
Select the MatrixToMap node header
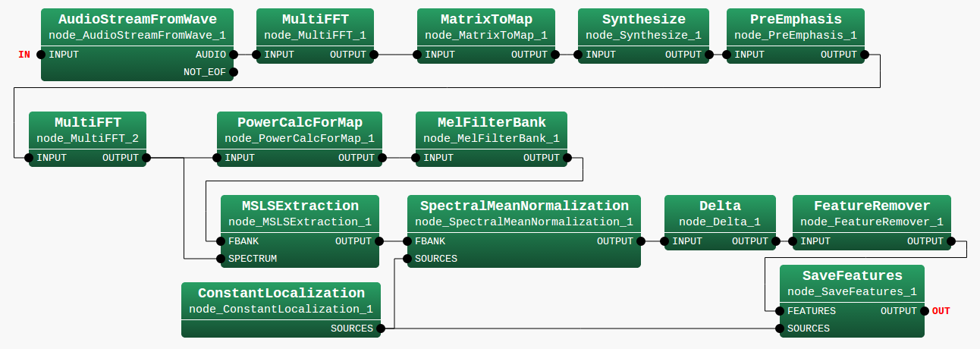point(485,19)
